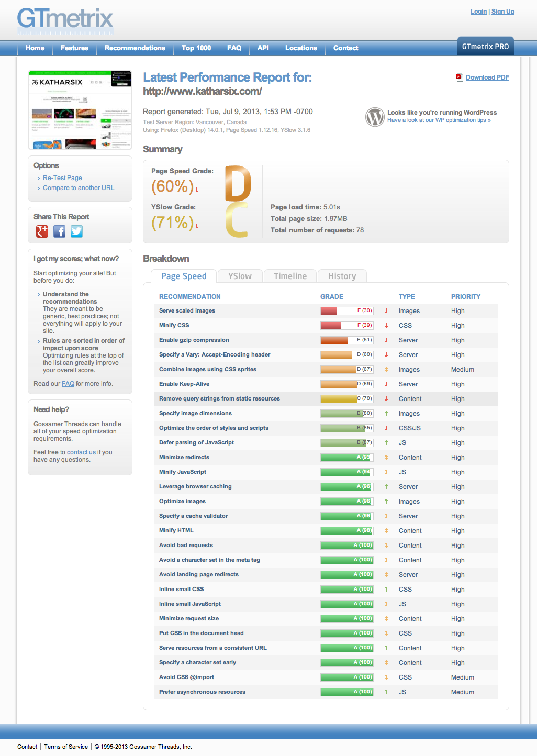Click the Prefer asynchronous resources up arrow
Viewport: 537px width, 756px height.
point(386,692)
